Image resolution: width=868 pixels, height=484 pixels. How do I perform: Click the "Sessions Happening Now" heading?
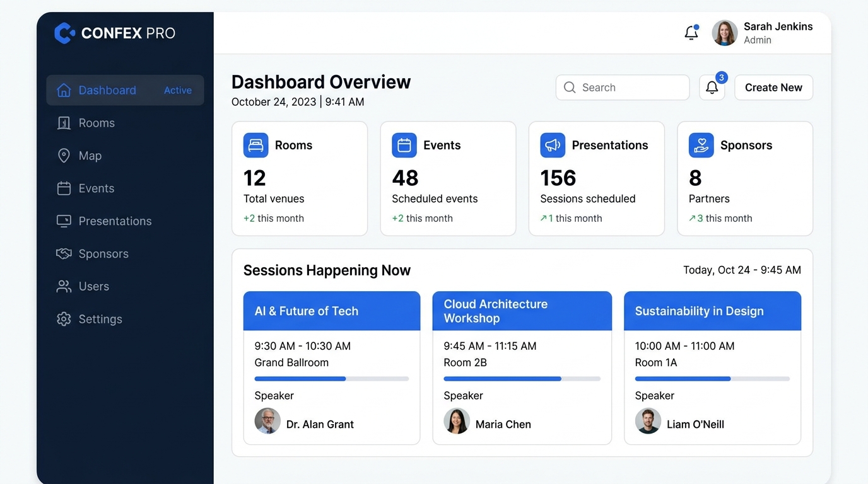[327, 270]
